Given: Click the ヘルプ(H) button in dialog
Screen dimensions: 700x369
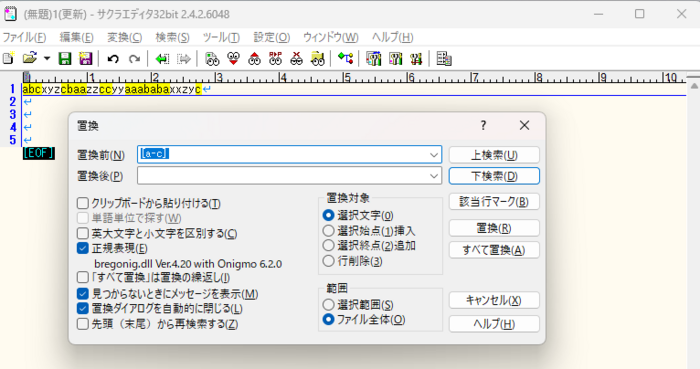Looking at the screenshot, I should pyautogui.click(x=494, y=324).
